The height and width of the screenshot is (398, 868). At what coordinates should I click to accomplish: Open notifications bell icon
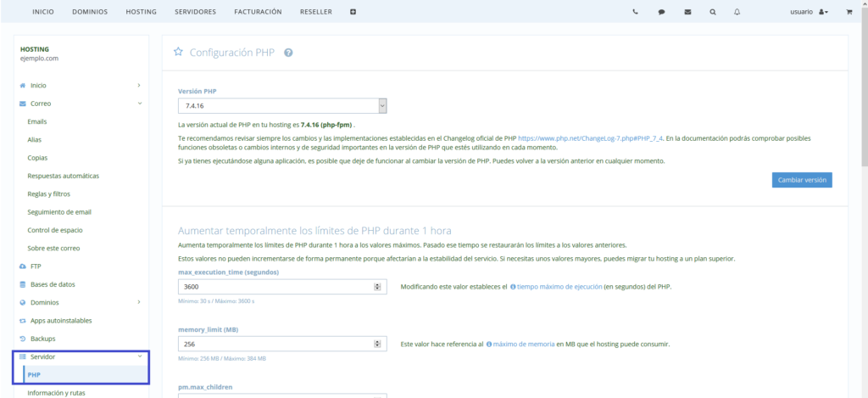737,12
